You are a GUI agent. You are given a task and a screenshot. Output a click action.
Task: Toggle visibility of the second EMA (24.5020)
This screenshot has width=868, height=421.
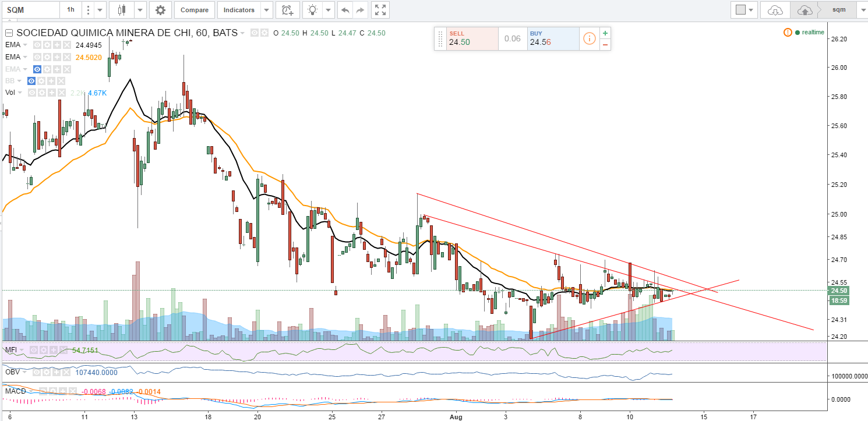point(37,57)
